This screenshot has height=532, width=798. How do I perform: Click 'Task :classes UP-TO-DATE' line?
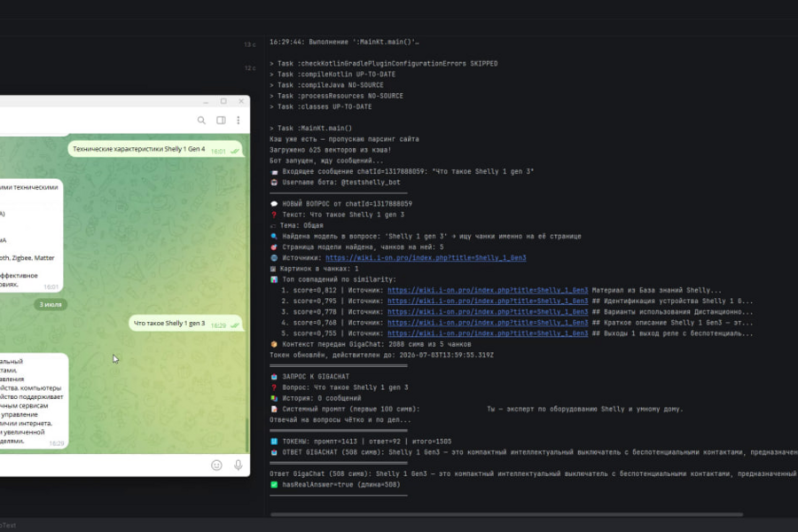point(321,107)
